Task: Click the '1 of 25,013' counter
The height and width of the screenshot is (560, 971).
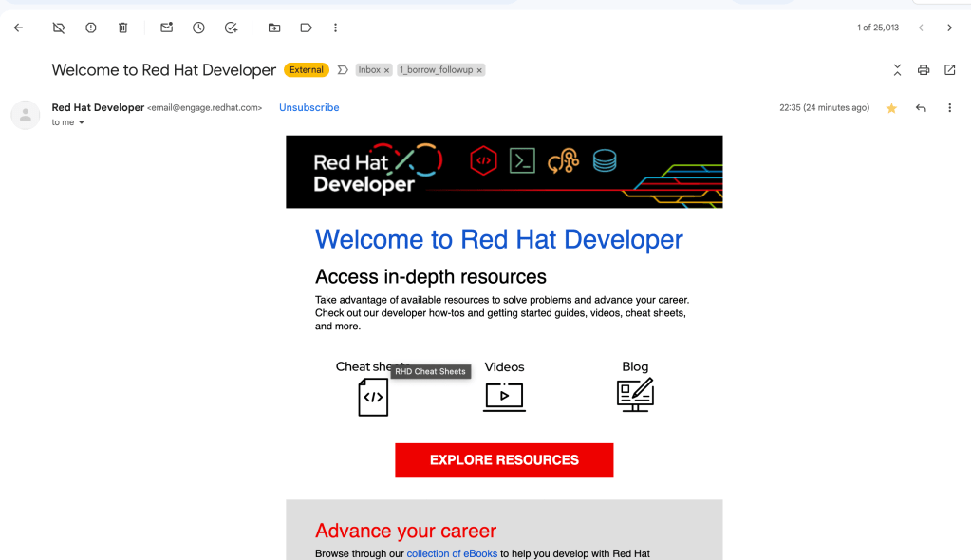Action: point(877,28)
